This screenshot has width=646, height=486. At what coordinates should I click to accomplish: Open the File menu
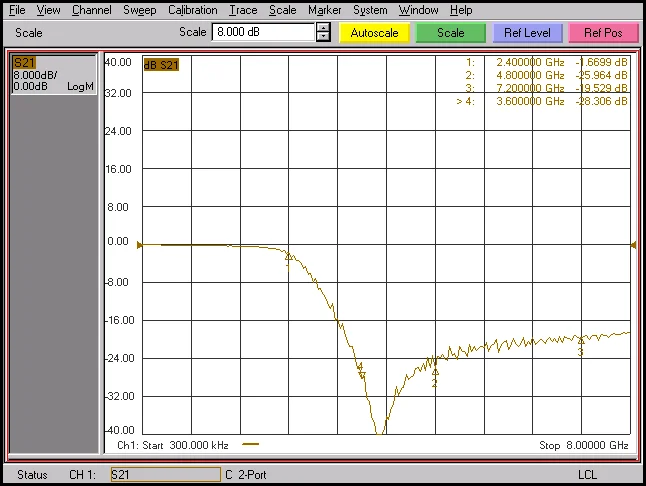pos(17,10)
